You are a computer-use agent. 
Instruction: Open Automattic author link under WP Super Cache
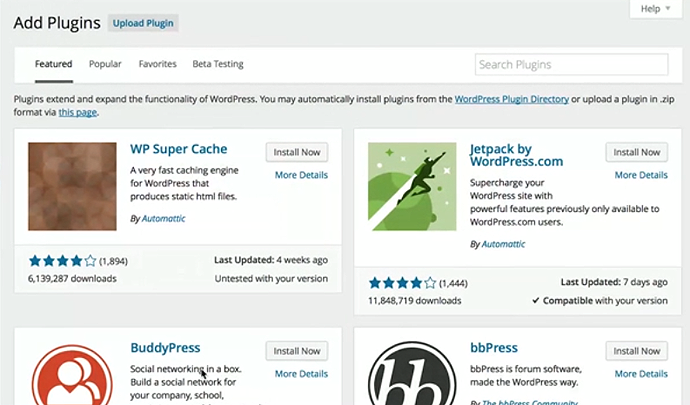tap(163, 219)
